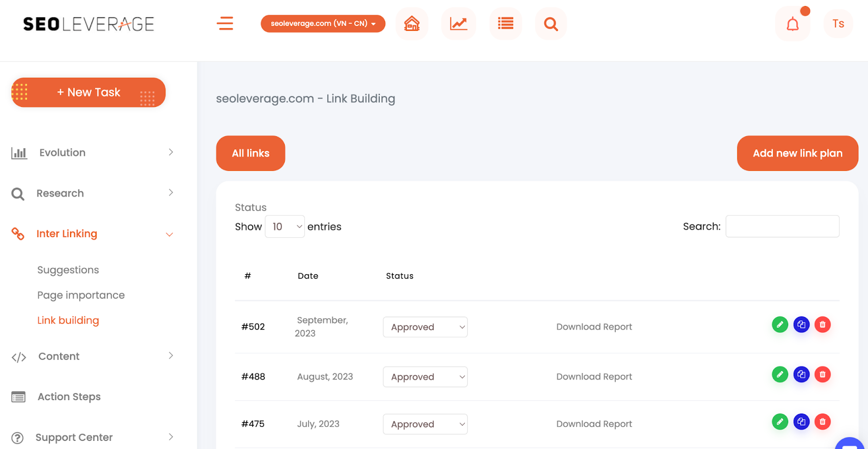This screenshot has height=449, width=868.
Task: Click the Evolution bar chart sidebar icon
Action: coord(19,153)
